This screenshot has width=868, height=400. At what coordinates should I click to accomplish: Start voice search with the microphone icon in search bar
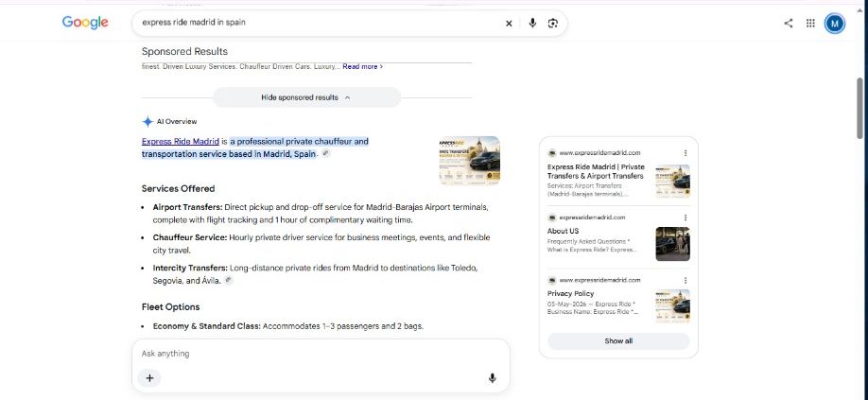[x=532, y=24]
